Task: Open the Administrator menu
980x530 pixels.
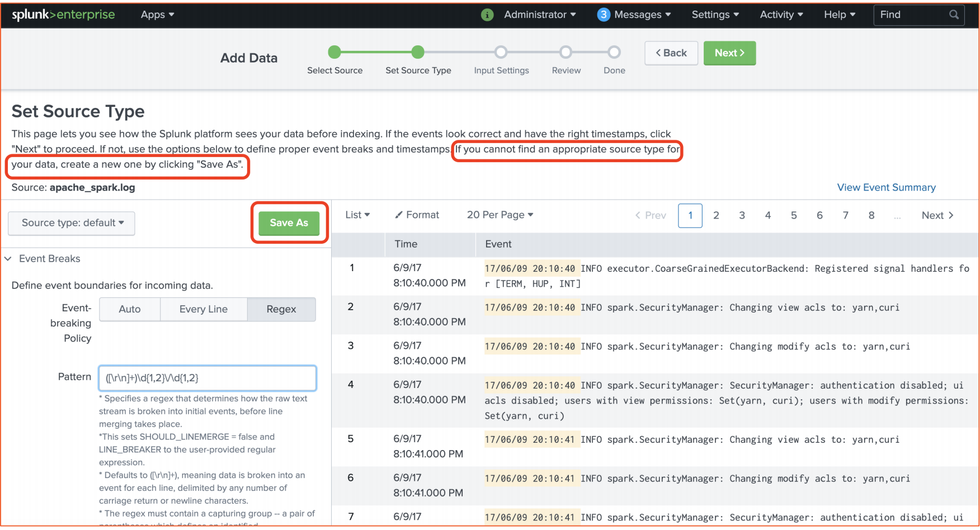Action: [x=540, y=15]
